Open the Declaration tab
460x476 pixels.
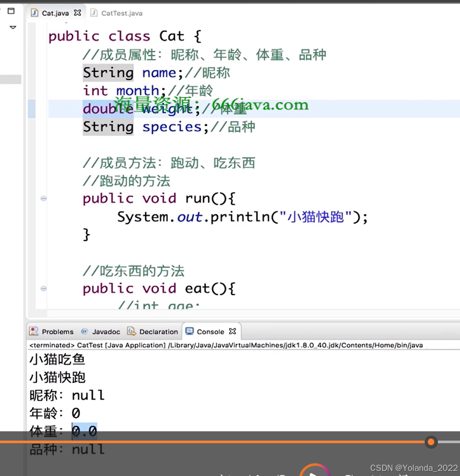[x=158, y=332]
